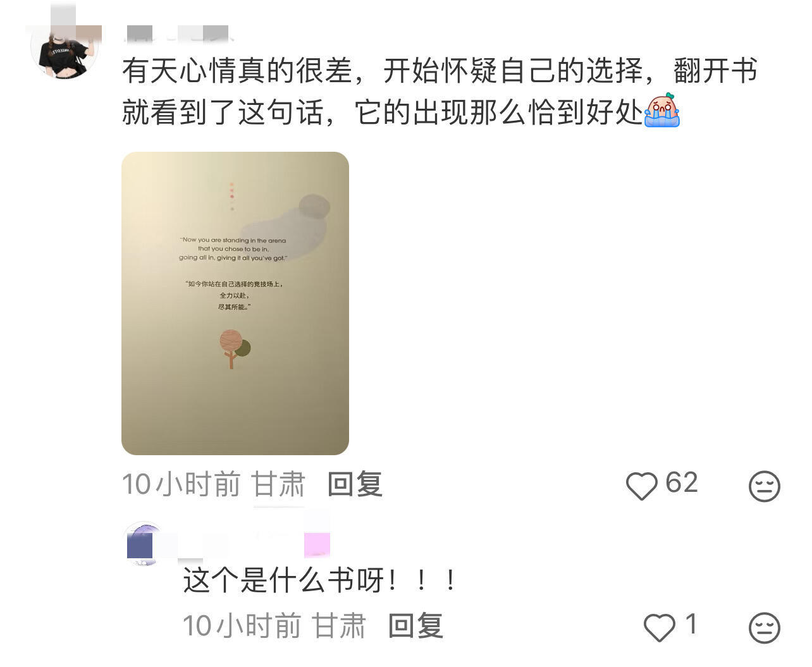Image resolution: width=812 pixels, height=667 pixels.
Task: Tap the pink badge beside the reply username
Action: (317, 544)
